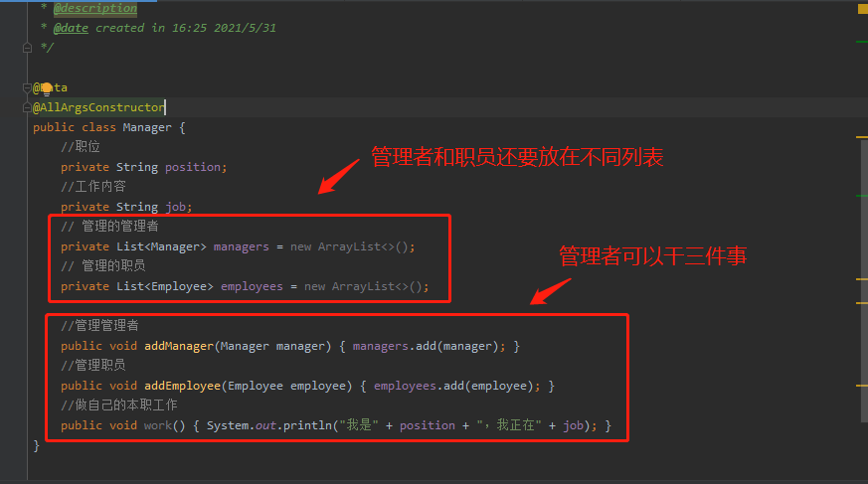Click the List<Manager> type
Image resolution: width=868 pixels, height=484 pixels.
point(161,246)
